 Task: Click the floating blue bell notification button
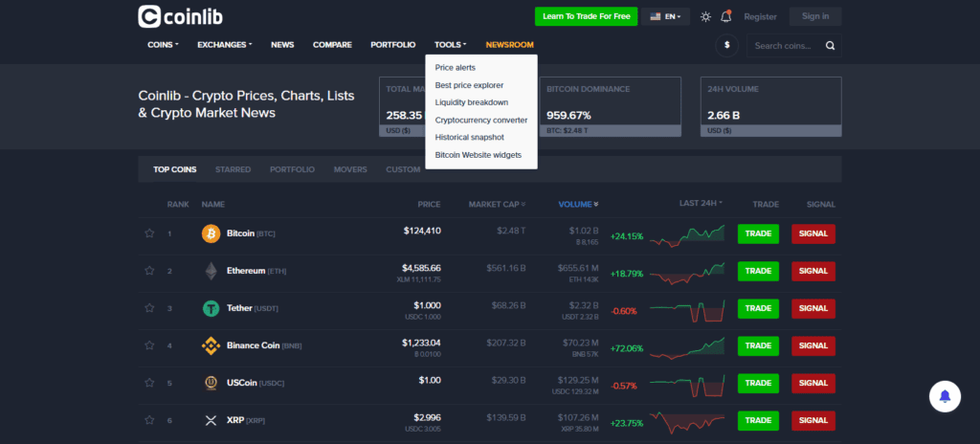[x=945, y=395]
